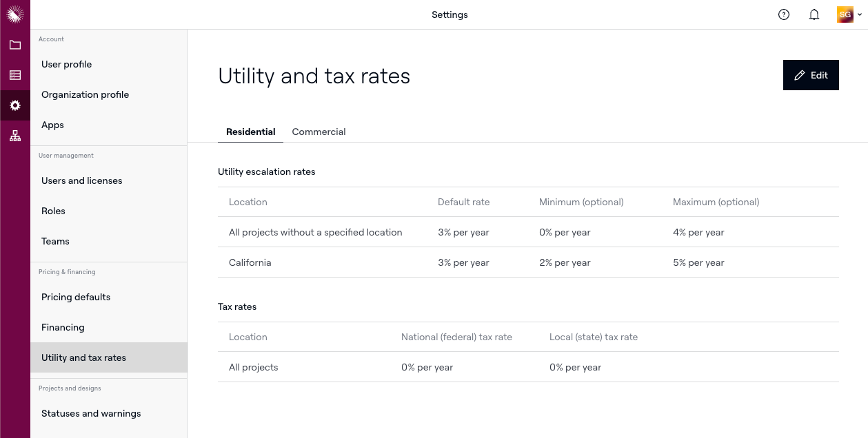
Task: Click the SG user avatar
Action: point(845,14)
